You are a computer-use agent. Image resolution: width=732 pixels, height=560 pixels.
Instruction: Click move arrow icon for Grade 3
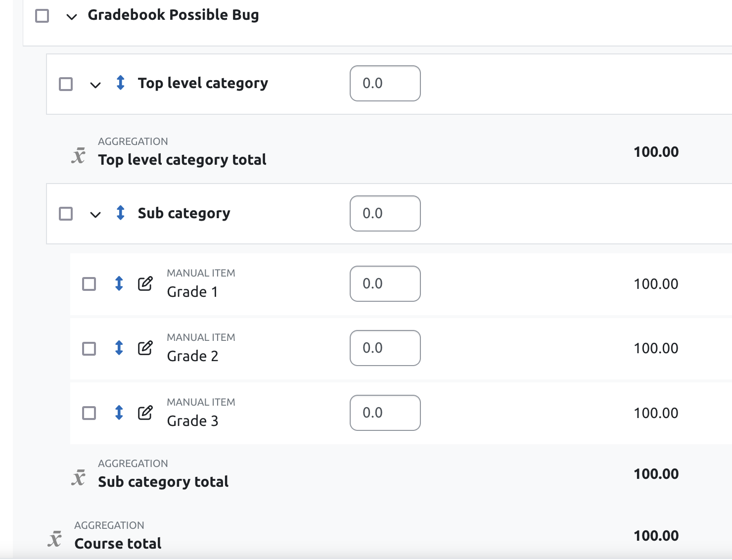pyautogui.click(x=119, y=413)
